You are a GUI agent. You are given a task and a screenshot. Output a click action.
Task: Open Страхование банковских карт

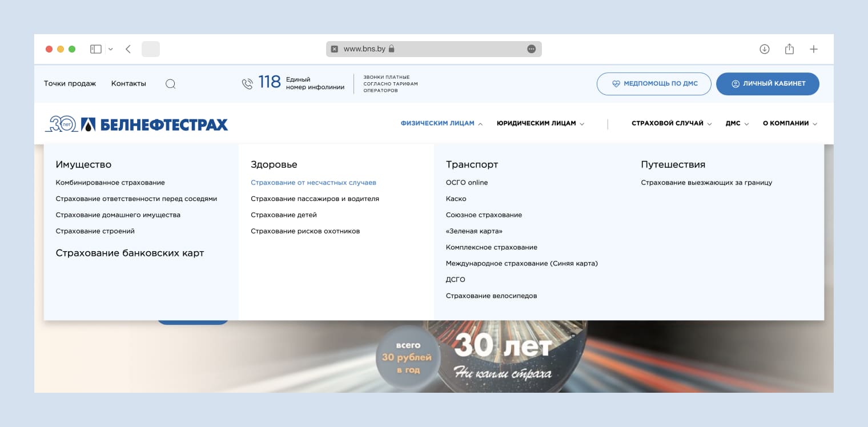[x=130, y=253]
